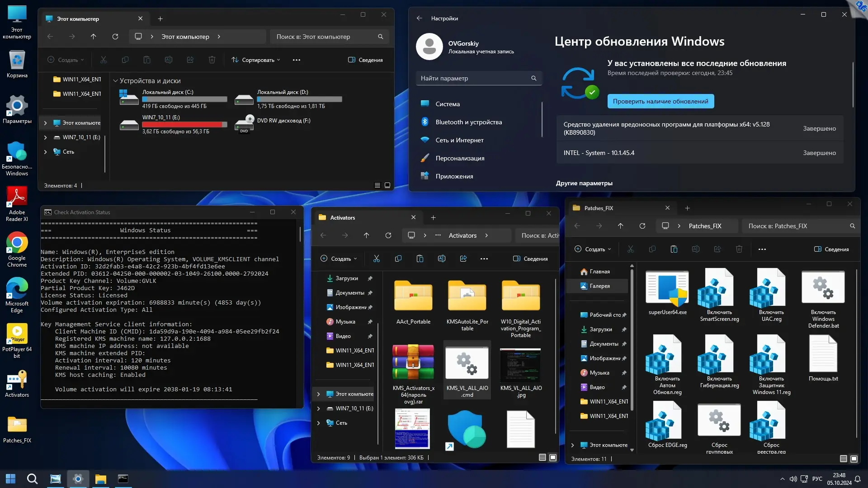Expand Другие параметры in Windows Update
Viewport: 868px width, 488px height.
click(x=584, y=183)
